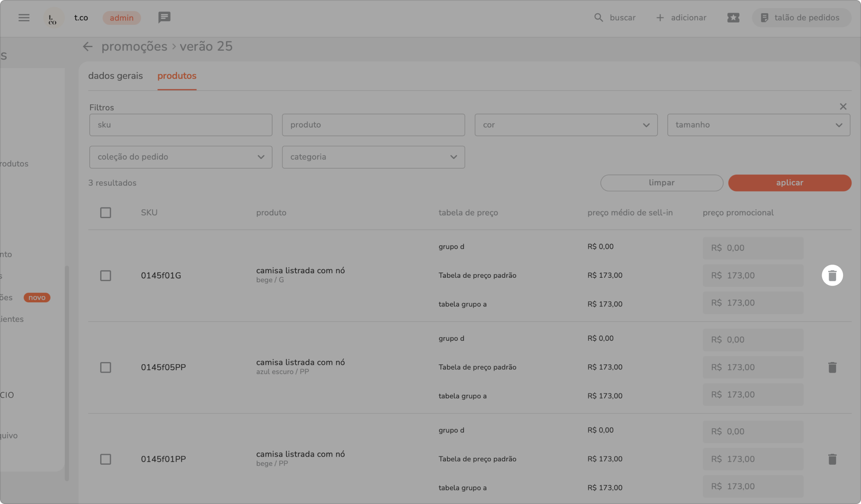861x504 pixels.
Task: Delete product 0145f05PP with trash icon
Action: [x=832, y=367]
